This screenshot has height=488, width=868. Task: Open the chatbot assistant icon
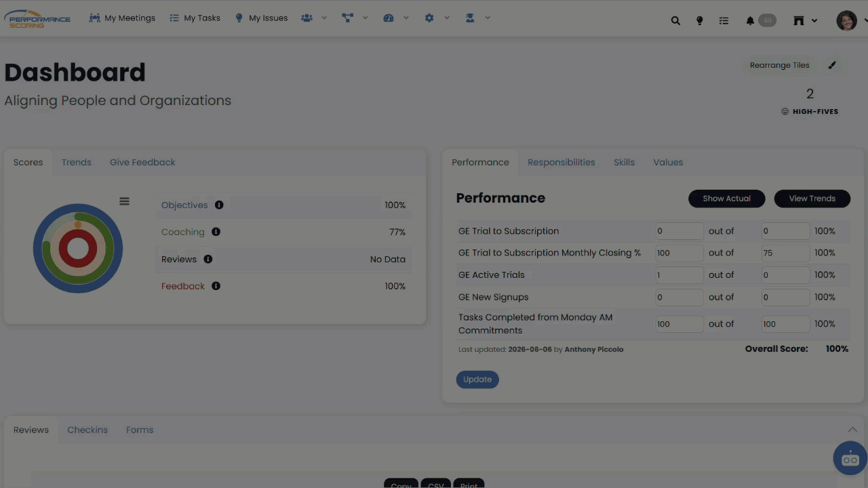point(850,458)
